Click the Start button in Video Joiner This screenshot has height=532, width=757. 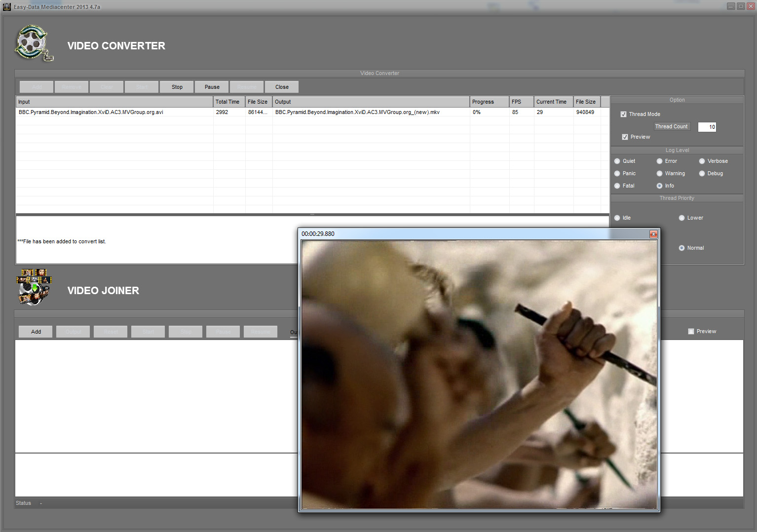149,332
